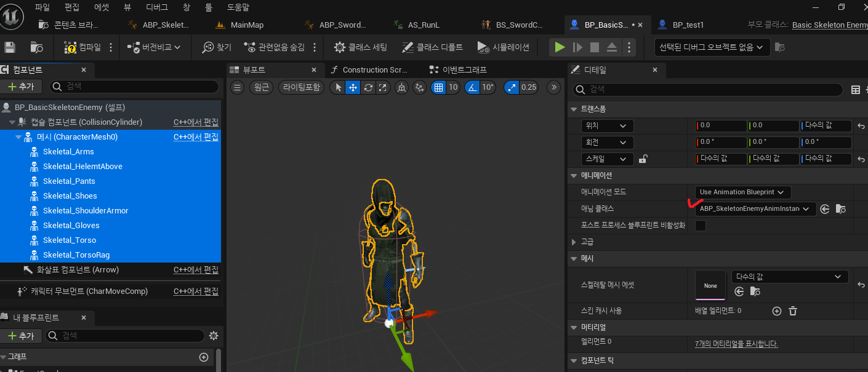
Task: Choose the translate move gizmo tool
Action: pyautogui.click(x=353, y=87)
